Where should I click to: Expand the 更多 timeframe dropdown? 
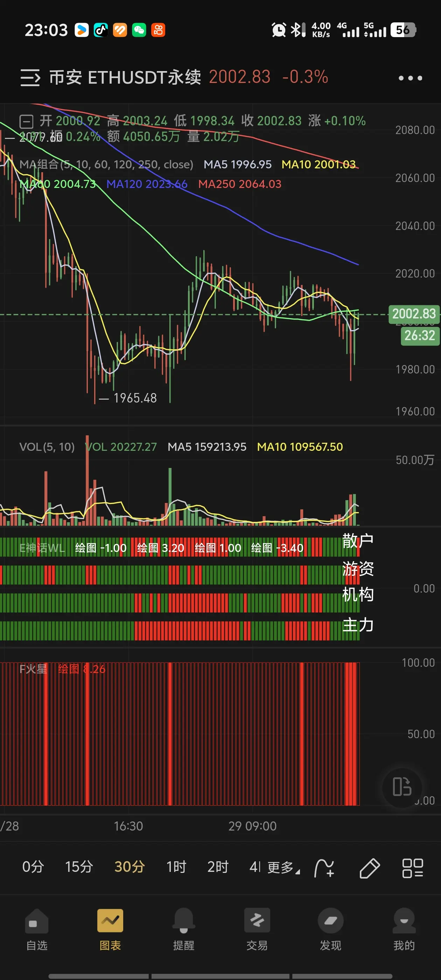coord(283,868)
